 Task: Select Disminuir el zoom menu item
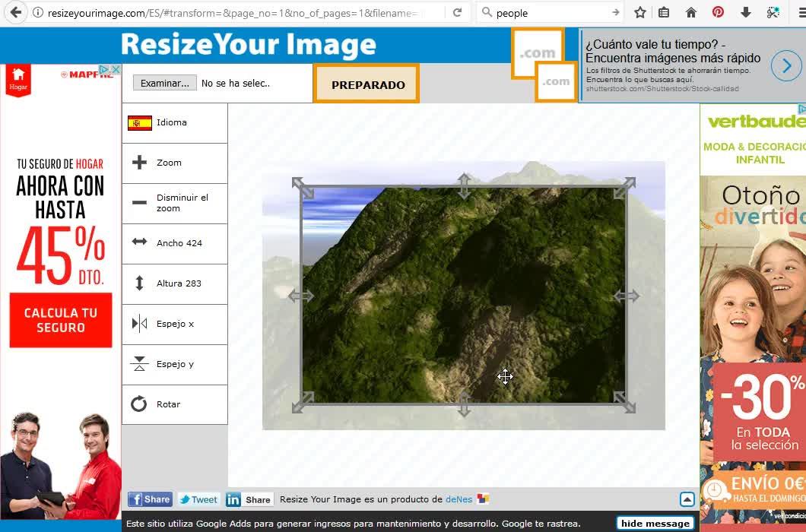coord(175,203)
